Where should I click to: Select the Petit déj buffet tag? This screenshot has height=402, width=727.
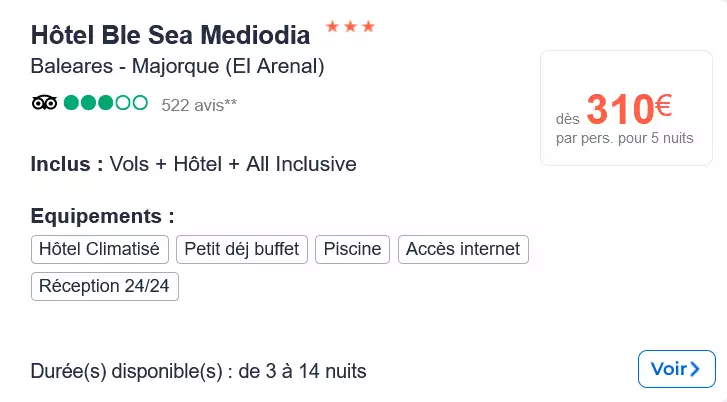click(242, 249)
